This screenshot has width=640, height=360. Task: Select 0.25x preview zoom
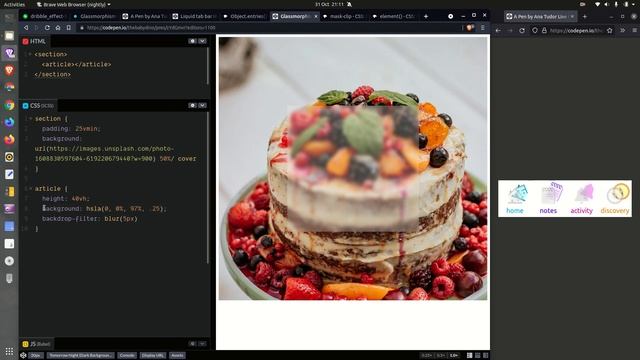point(426,356)
